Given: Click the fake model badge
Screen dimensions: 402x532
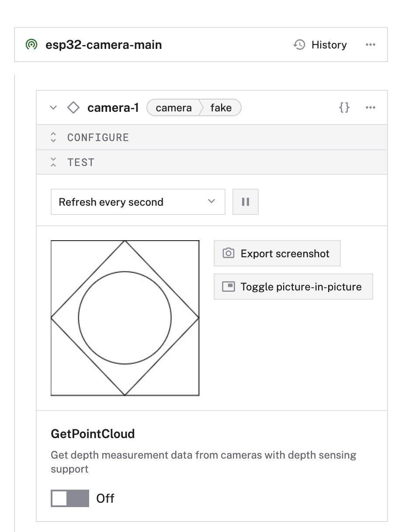Looking at the screenshot, I should point(221,108).
